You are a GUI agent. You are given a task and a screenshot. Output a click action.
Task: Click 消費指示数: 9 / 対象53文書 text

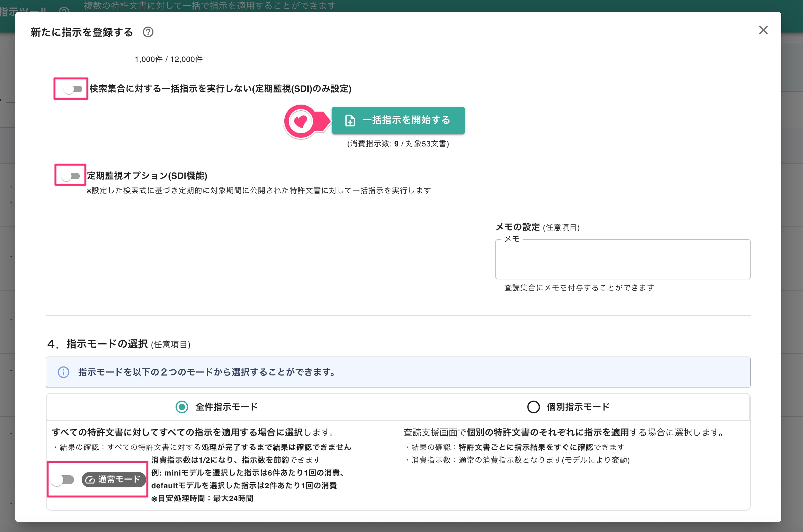click(398, 144)
